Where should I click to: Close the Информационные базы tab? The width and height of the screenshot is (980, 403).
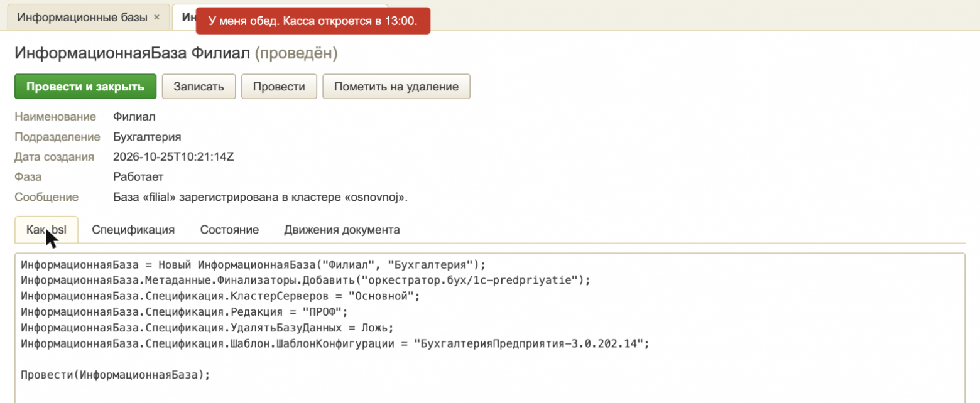pyautogui.click(x=156, y=17)
